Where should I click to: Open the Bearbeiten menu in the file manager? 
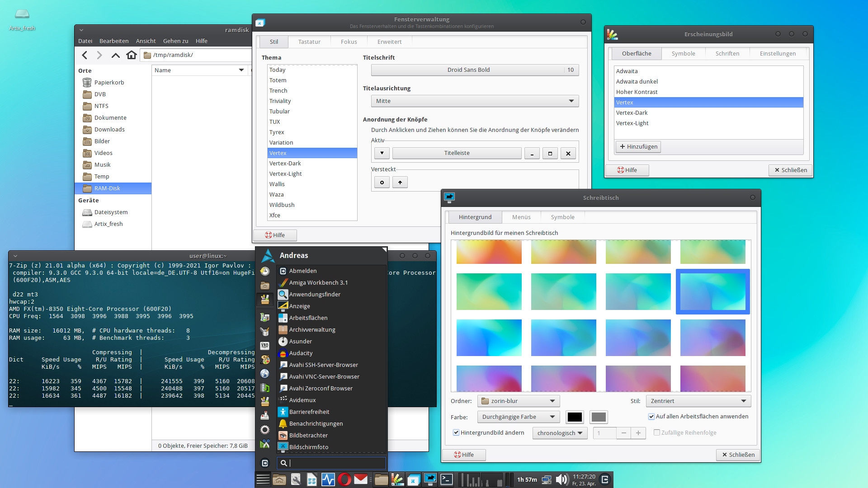coord(113,41)
